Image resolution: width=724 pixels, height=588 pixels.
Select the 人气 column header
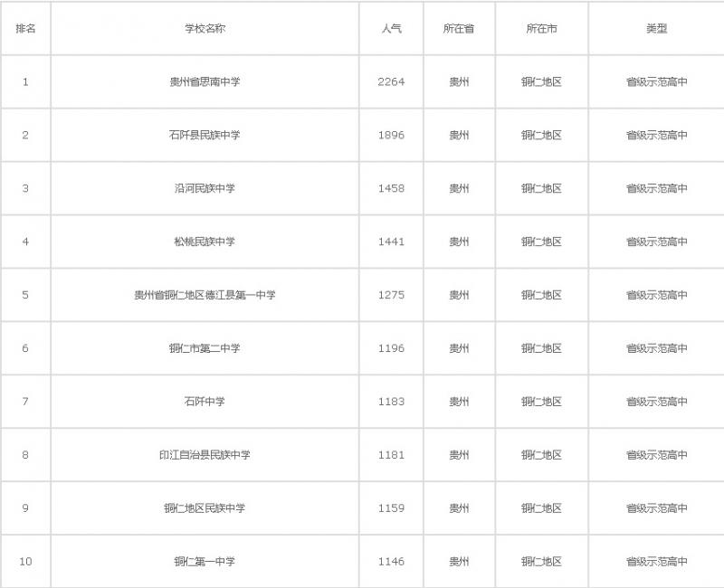coord(391,28)
